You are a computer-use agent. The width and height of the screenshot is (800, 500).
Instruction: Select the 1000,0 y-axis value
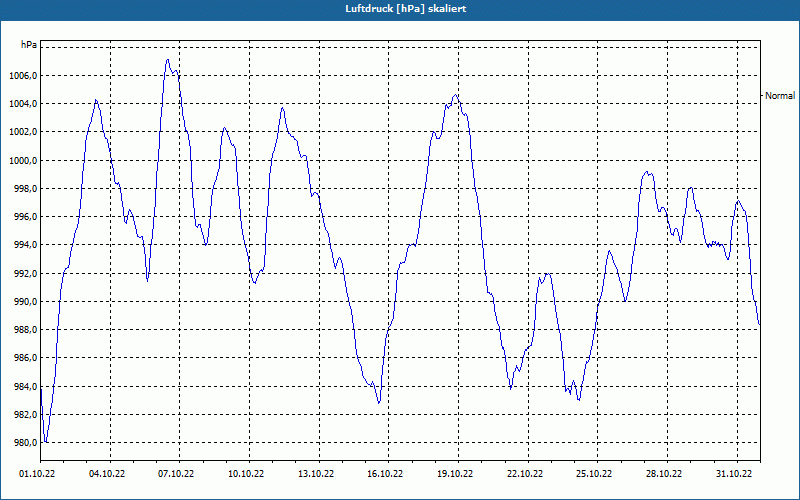23,161
